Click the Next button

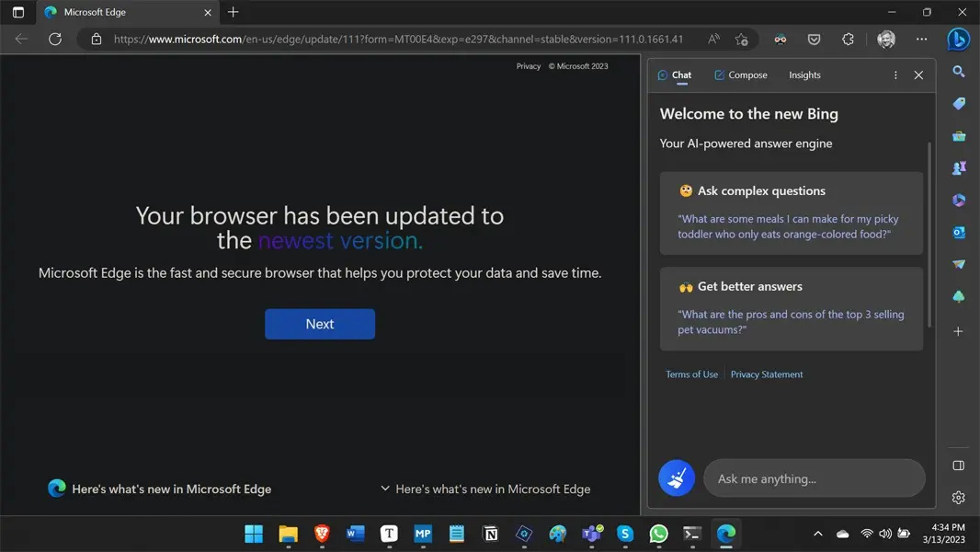click(x=320, y=324)
